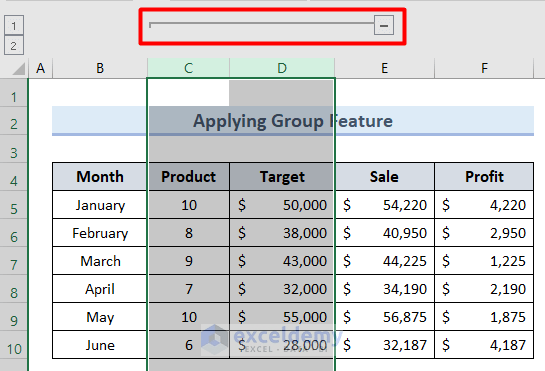Select column F header

click(x=484, y=68)
